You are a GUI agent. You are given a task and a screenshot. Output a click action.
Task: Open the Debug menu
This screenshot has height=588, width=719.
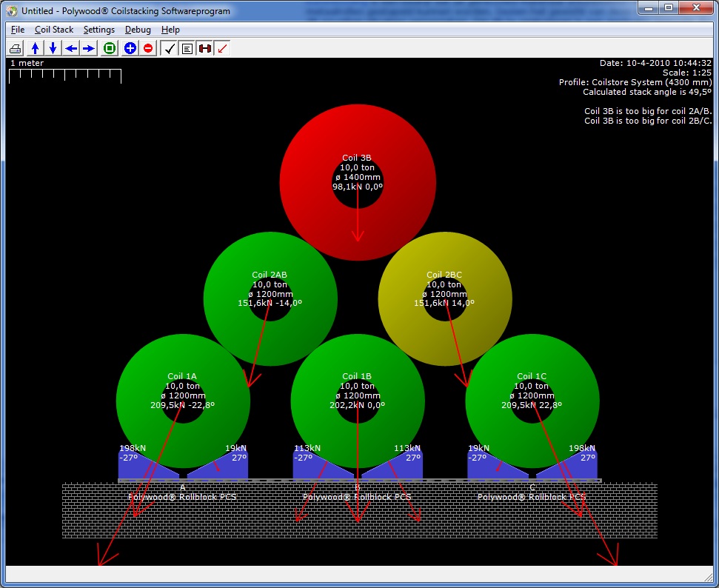pyautogui.click(x=138, y=30)
